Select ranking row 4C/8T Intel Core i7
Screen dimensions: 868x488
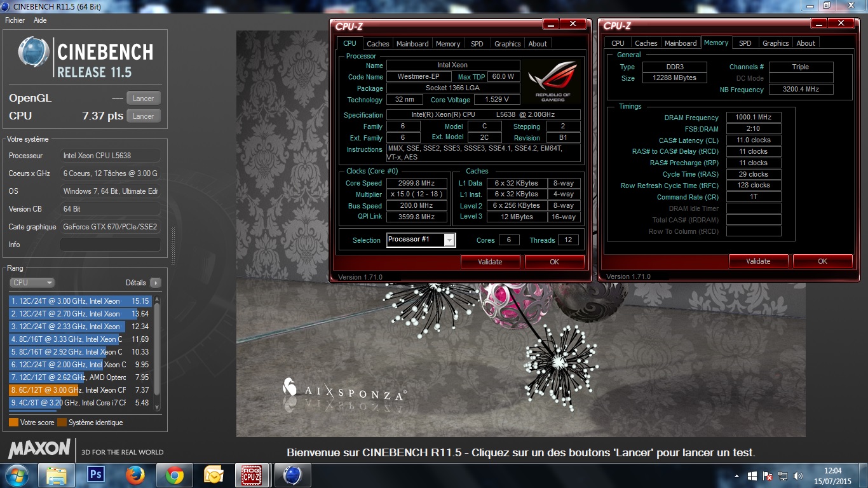coord(80,403)
